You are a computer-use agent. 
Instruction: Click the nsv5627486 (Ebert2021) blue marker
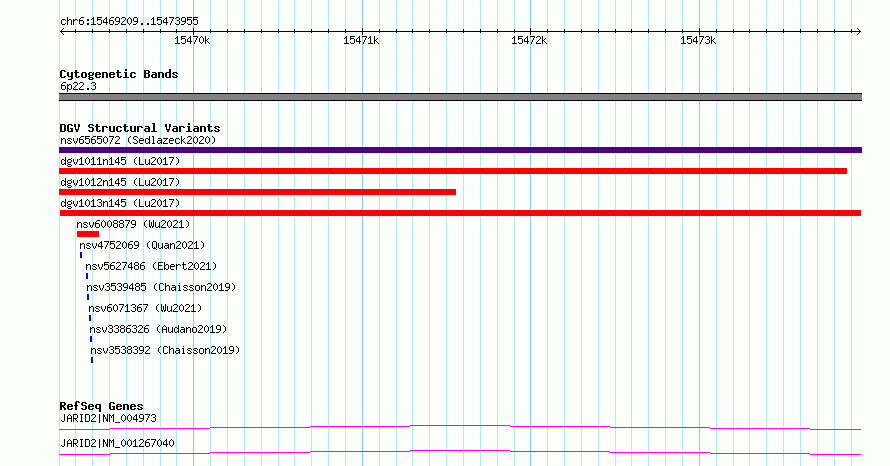(87, 276)
